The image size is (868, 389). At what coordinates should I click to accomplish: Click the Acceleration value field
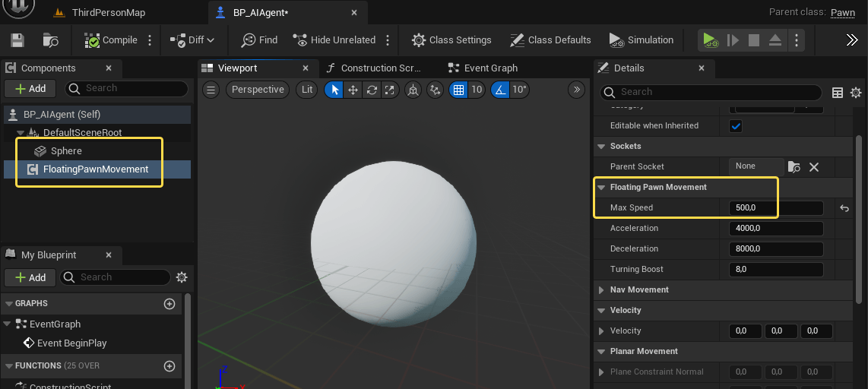click(776, 228)
